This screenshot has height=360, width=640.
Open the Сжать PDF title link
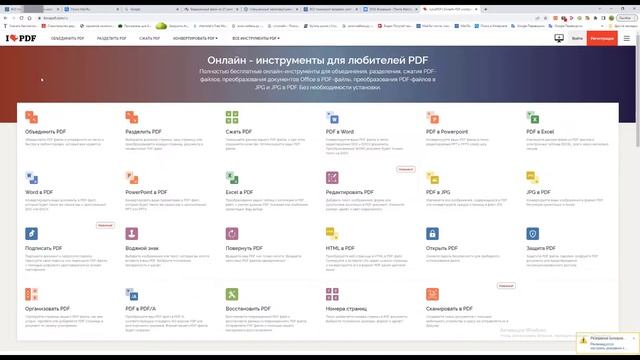pyautogui.click(x=238, y=132)
